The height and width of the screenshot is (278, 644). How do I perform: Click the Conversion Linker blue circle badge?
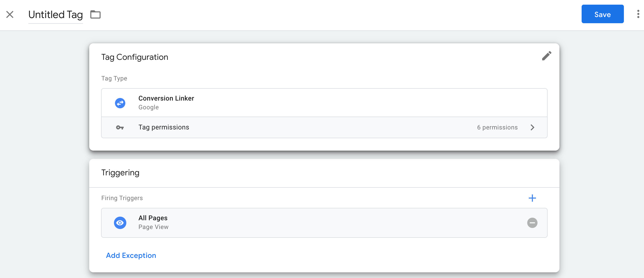point(120,102)
